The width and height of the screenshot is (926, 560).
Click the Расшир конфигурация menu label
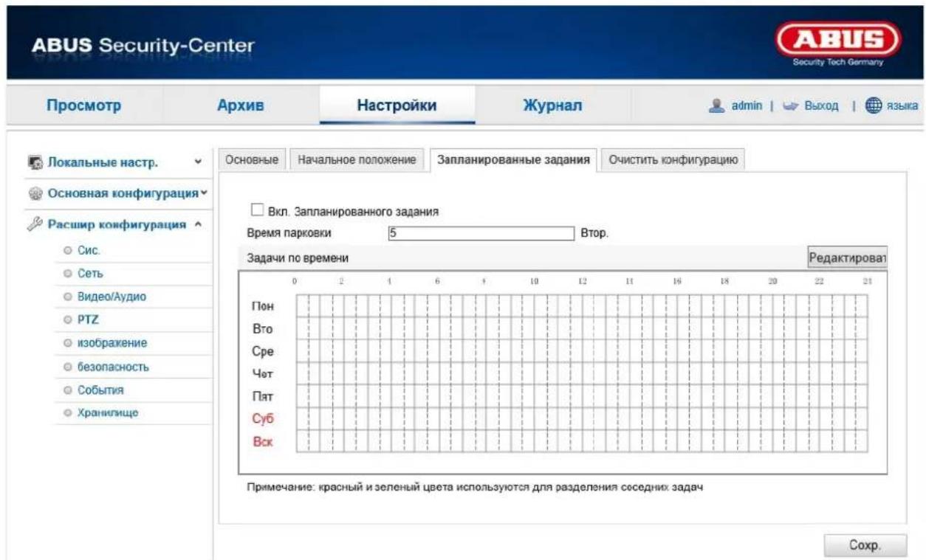click(116, 225)
